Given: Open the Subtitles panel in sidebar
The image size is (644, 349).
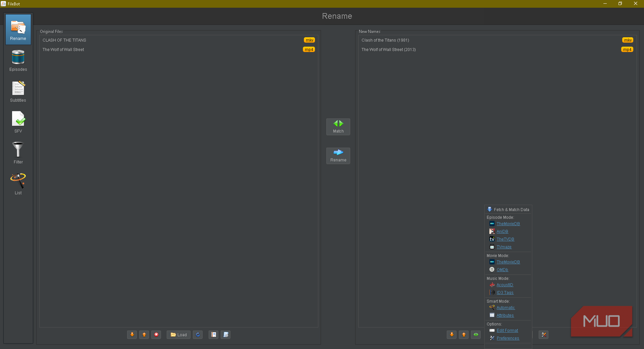Looking at the screenshot, I should point(18,91).
